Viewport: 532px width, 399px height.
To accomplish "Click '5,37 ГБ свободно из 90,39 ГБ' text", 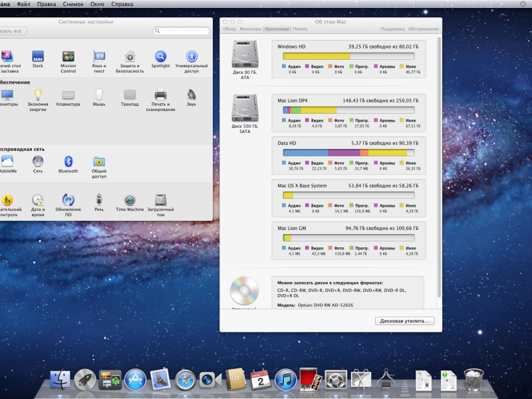I will tap(385, 143).
